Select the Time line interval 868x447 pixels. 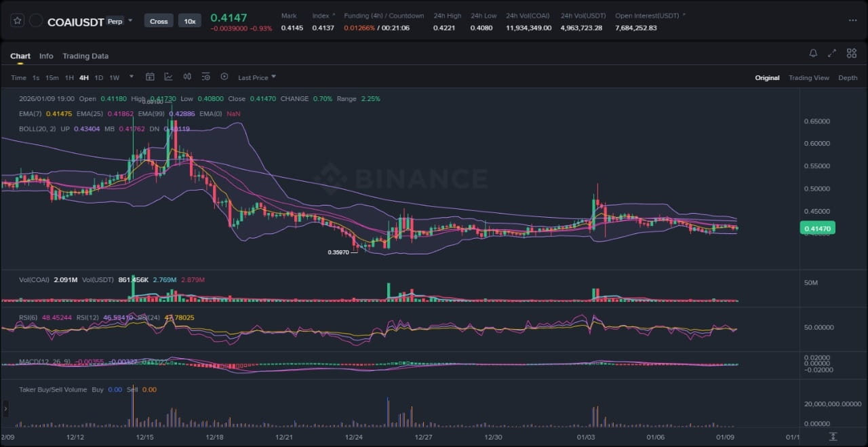pyautogui.click(x=18, y=77)
